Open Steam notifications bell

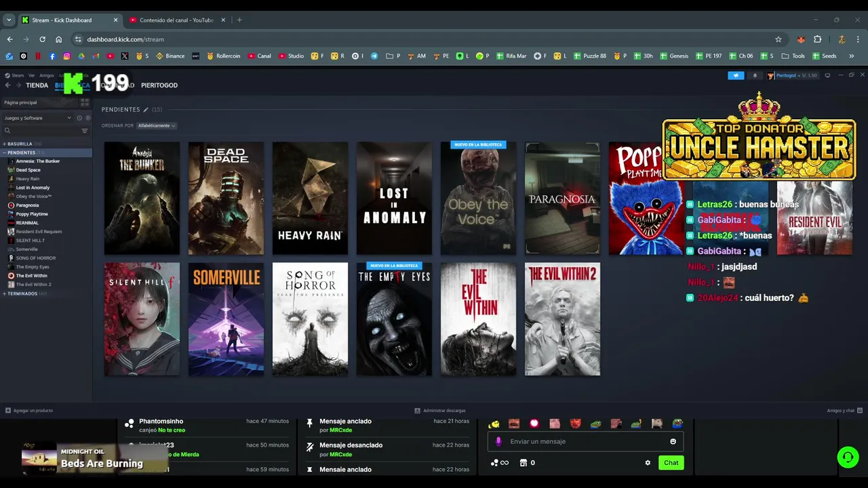coord(755,75)
